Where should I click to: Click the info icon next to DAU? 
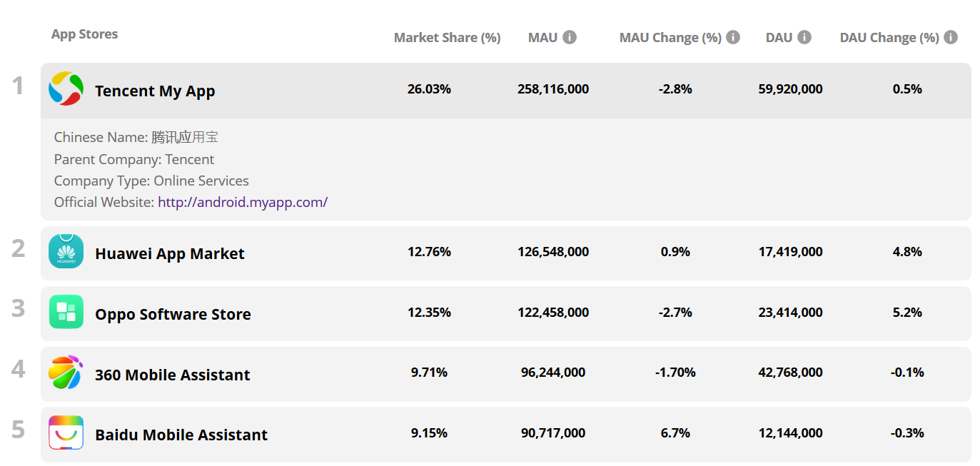pyautogui.click(x=804, y=37)
